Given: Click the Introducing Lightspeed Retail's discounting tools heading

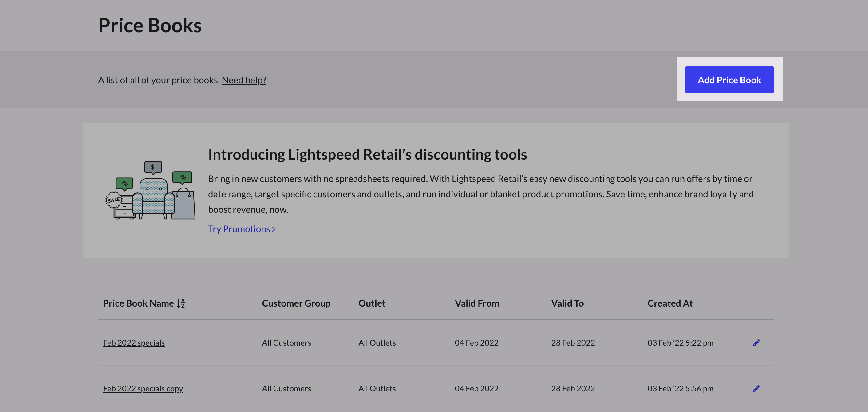Looking at the screenshot, I should [x=367, y=154].
